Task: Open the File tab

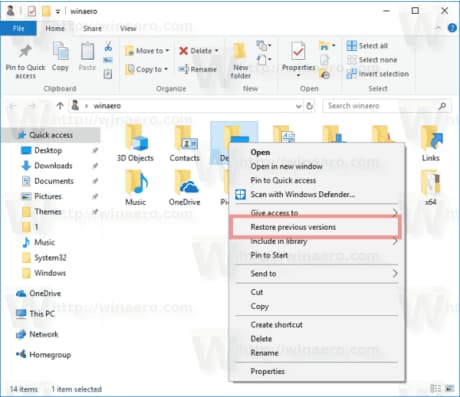Action: [x=18, y=29]
